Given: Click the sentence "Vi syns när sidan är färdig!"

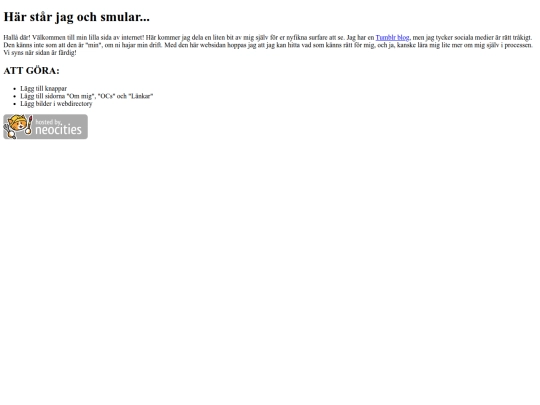Looking at the screenshot, I should click(x=40, y=53).
